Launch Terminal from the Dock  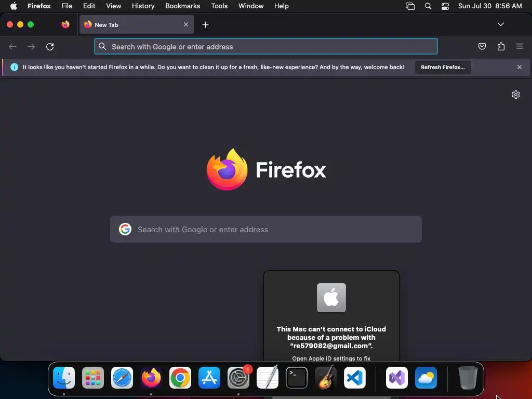(x=297, y=378)
